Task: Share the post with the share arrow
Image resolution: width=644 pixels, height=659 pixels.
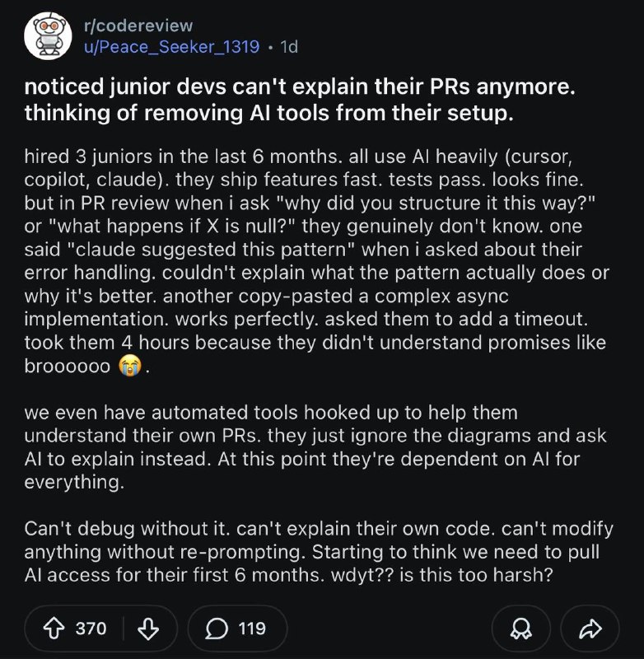Action: click(590, 629)
